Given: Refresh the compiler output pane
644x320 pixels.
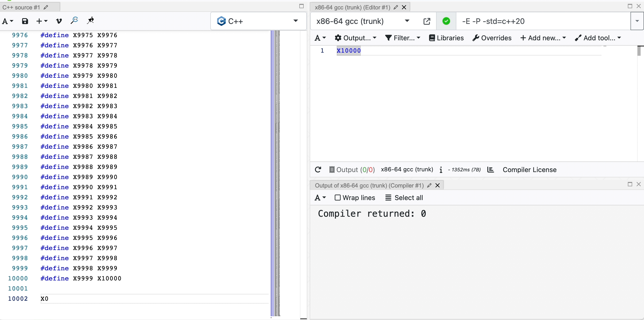Looking at the screenshot, I should (x=318, y=170).
